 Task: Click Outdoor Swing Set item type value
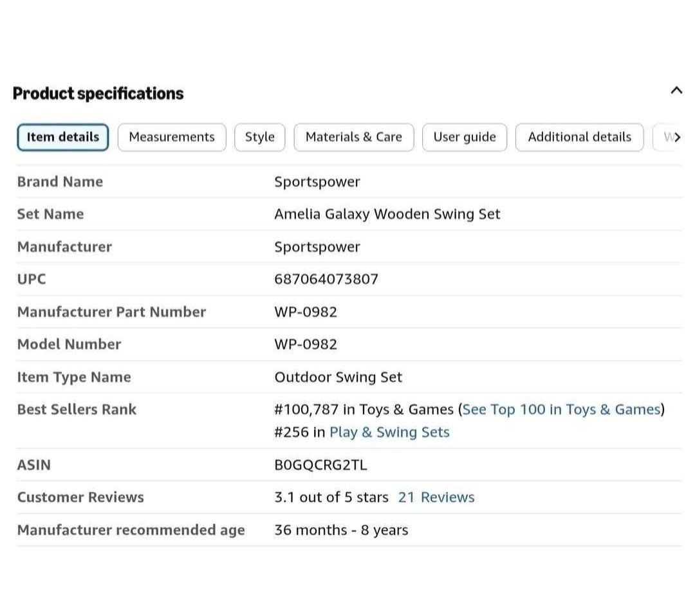click(x=338, y=377)
